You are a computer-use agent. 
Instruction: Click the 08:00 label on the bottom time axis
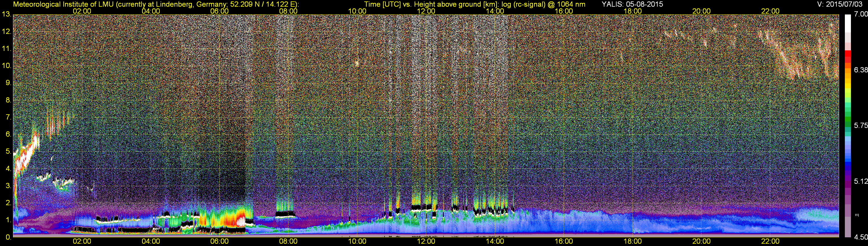(x=288, y=242)
